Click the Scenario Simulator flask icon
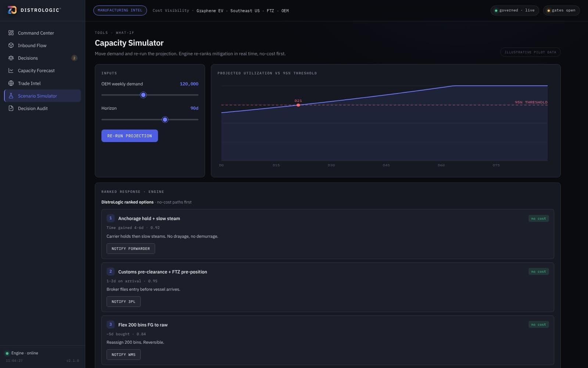Screen dimensions: 588x368 pyautogui.click(x=11, y=96)
